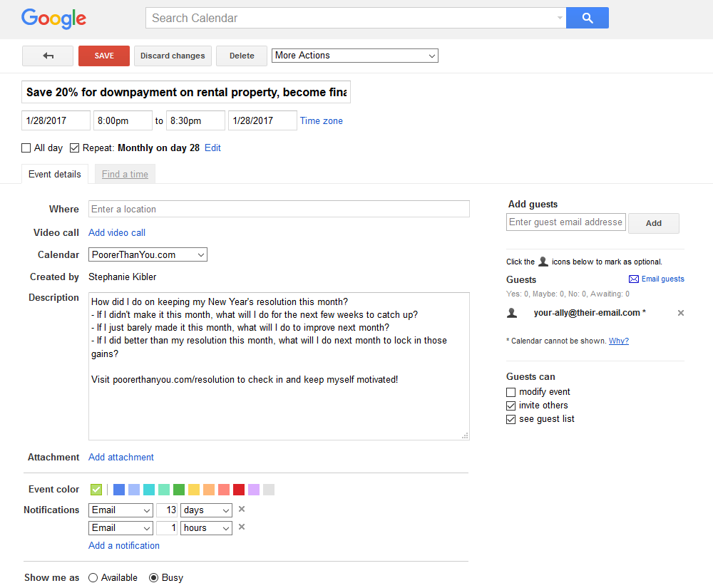
Task: Choose the light green event color
Action: point(164,490)
